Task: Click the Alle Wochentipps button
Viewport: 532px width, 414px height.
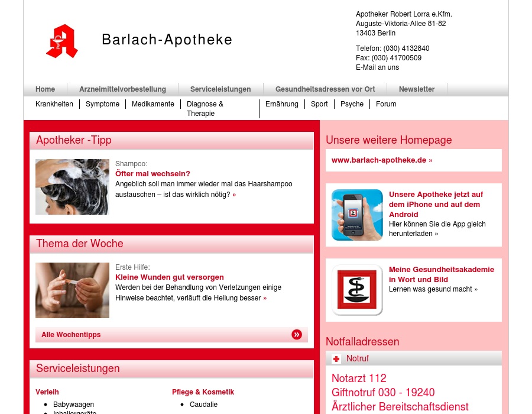Action: point(71,335)
